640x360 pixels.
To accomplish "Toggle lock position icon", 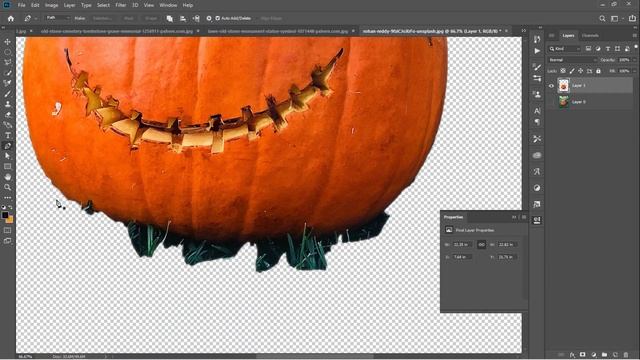I will (580, 71).
